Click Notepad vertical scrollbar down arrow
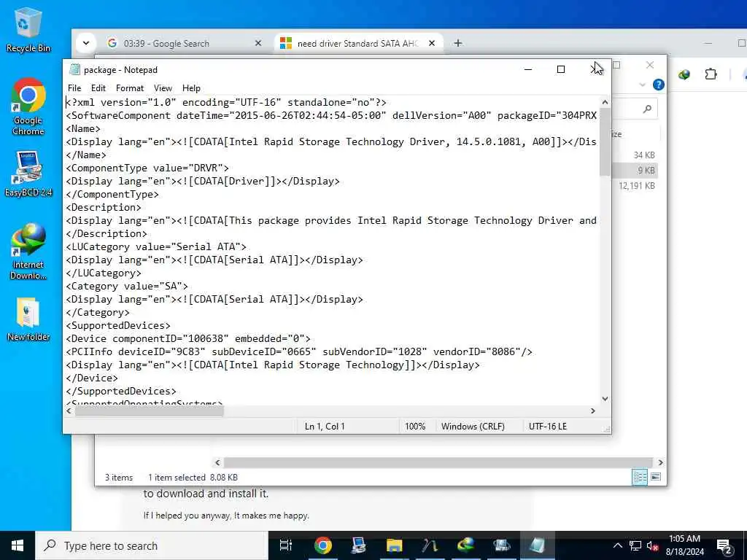Viewport: 747px width, 560px height. tap(605, 399)
